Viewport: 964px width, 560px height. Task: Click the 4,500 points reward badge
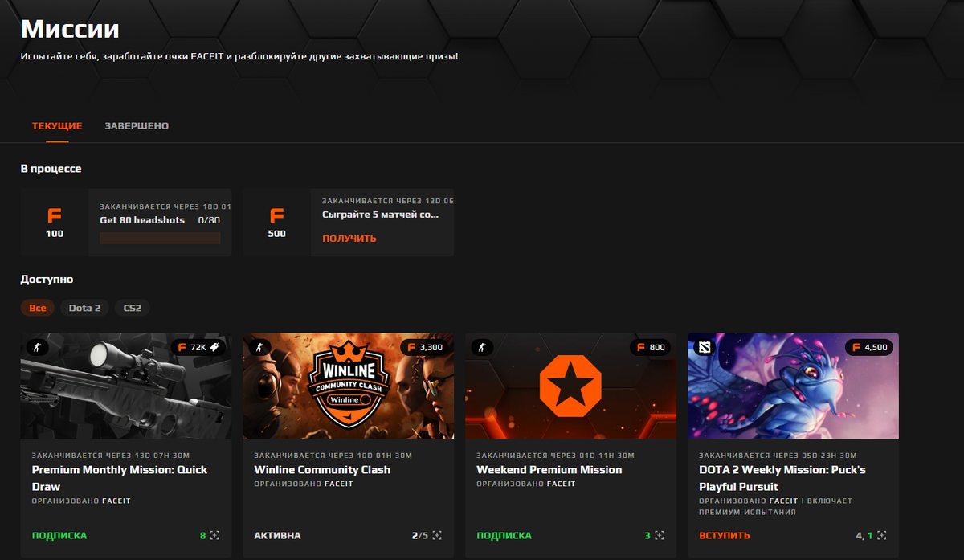point(869,347)
